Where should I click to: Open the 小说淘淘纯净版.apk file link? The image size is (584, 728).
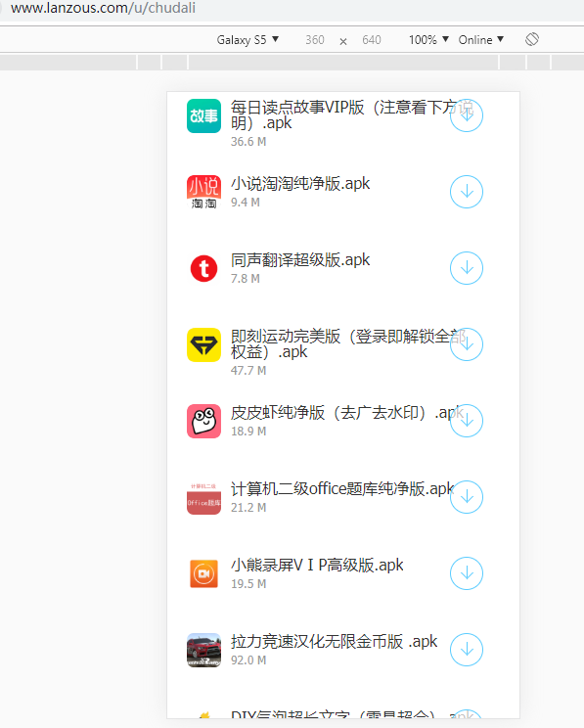click(x=300, y=184)
